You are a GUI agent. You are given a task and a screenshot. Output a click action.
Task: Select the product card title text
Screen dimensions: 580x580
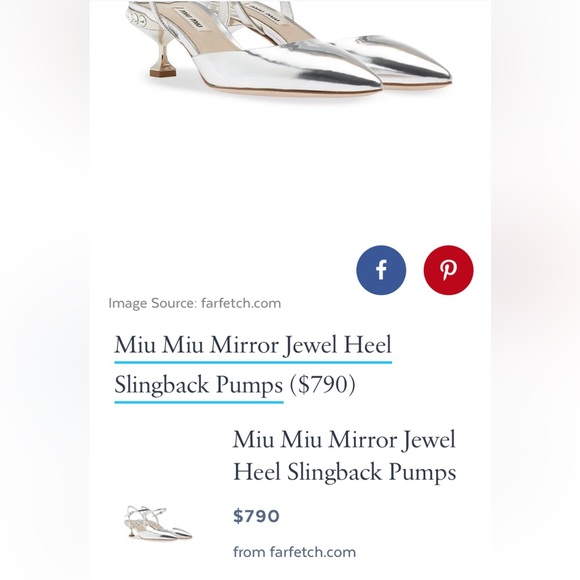click(344, 456)
